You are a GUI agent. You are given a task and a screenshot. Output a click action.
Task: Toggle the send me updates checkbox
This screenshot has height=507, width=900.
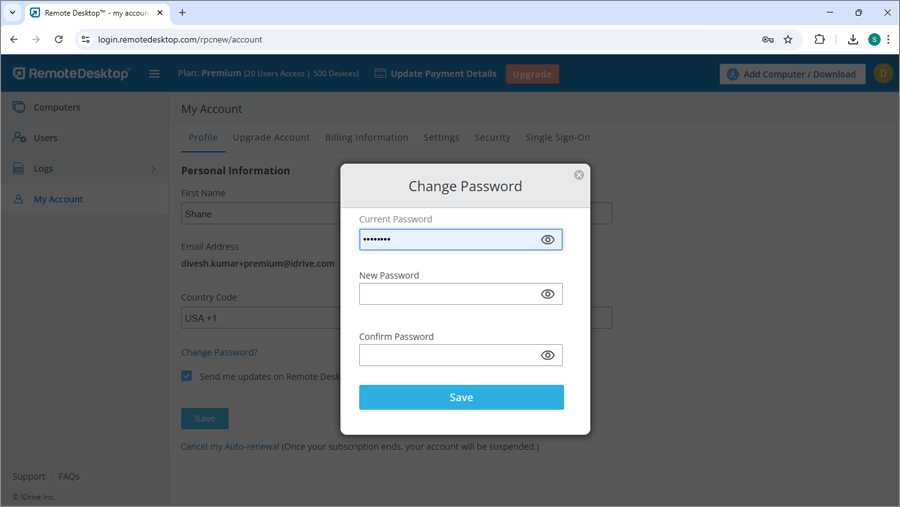tap(187, 376)
